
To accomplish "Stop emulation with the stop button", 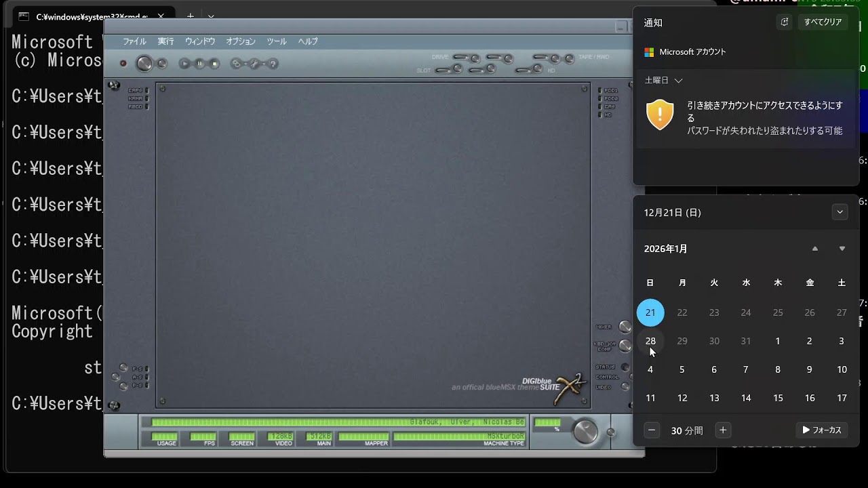I will pyautogui.click(x=214, y=64).
